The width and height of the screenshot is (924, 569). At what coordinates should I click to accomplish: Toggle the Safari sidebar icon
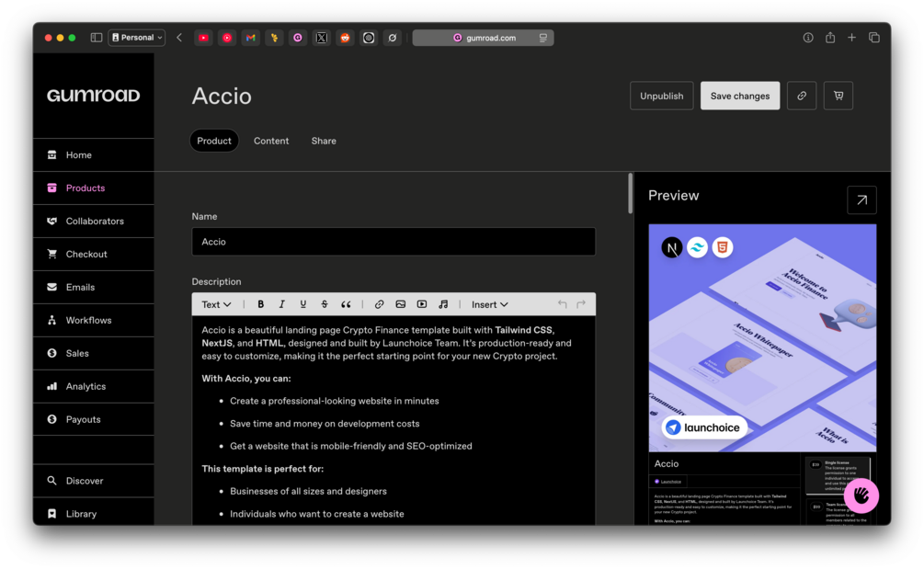[96, 38]
